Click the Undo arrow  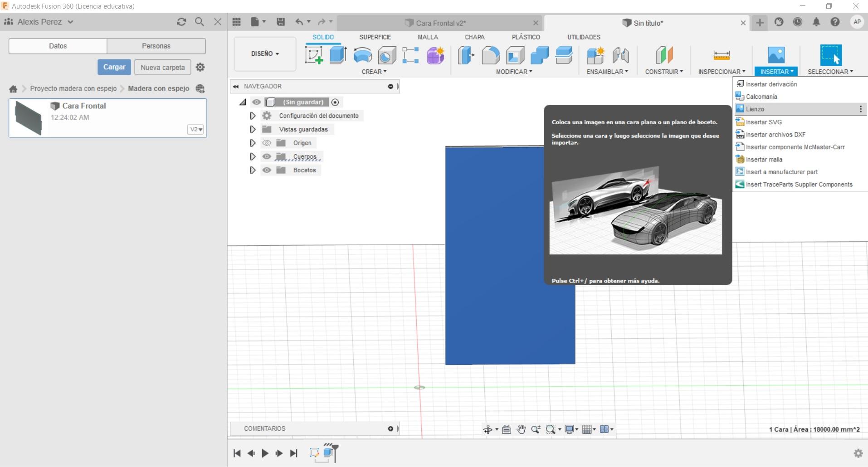click(x=299, y=22)
